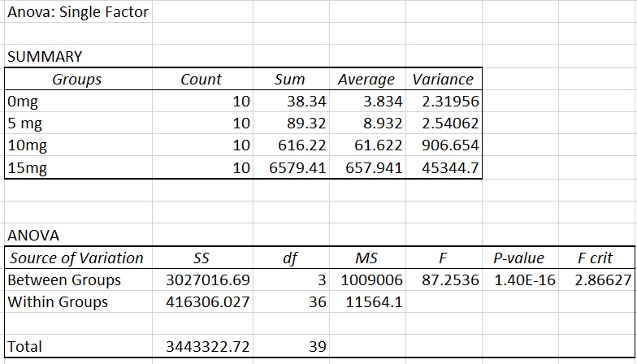This screenshot has width=637, height=364.
Task: Select the Average column header cell
Action: pyautogui.click(x=366, y=80)
